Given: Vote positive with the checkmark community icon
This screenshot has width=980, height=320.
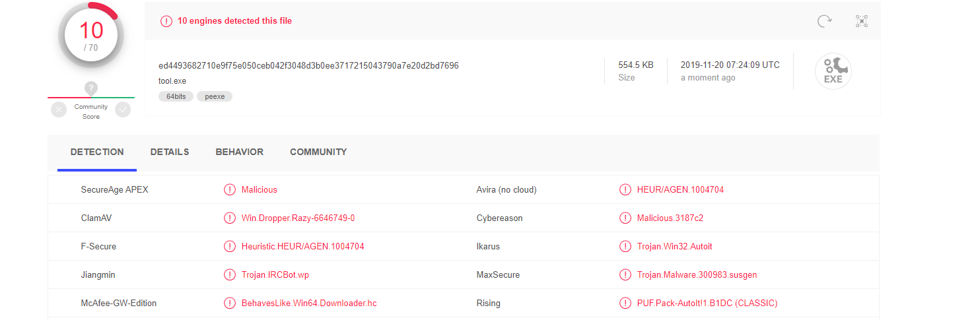Looking at the screenshot, I should (123, 110).
